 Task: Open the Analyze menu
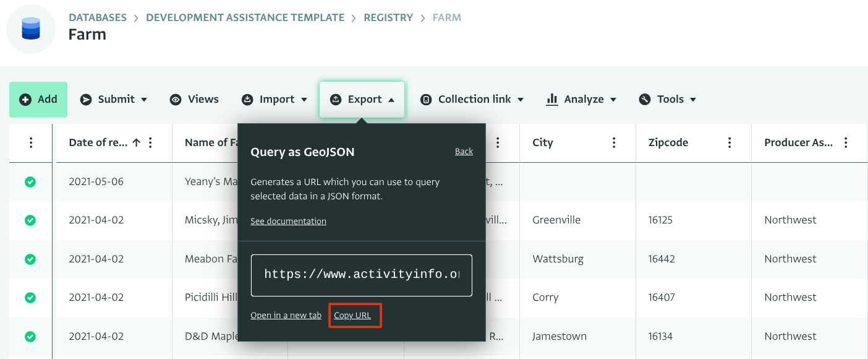coord(581,100)
